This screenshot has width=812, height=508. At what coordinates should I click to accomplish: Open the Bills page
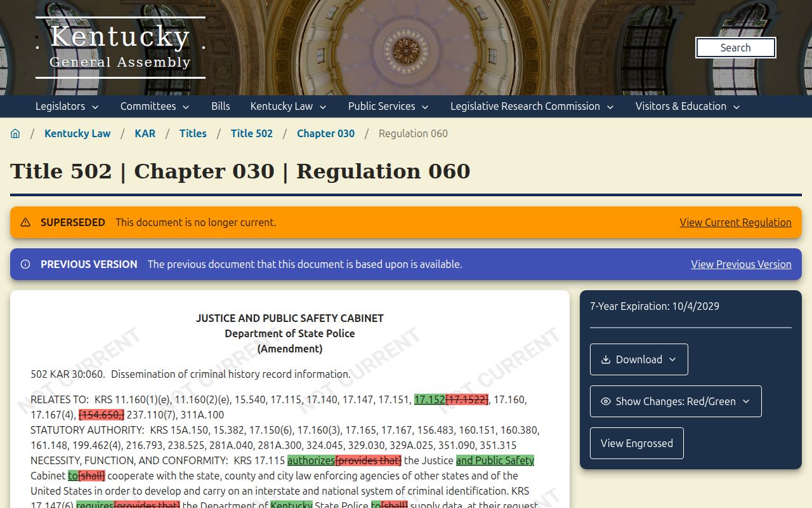(x=221, y=106)
